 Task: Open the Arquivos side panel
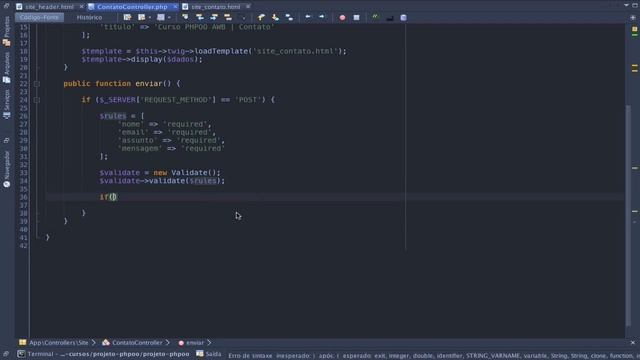7,68
